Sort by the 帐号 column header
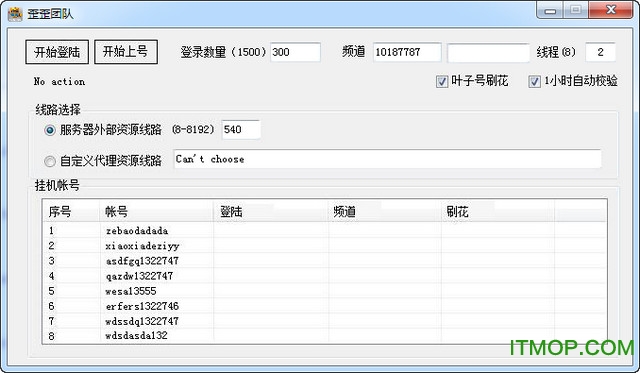Viewport: 640px width, 373px height. coord(157,211)
